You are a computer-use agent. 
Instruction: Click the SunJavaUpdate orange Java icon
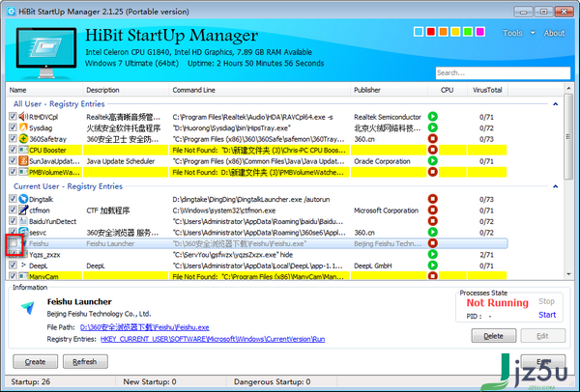(23, 161)
